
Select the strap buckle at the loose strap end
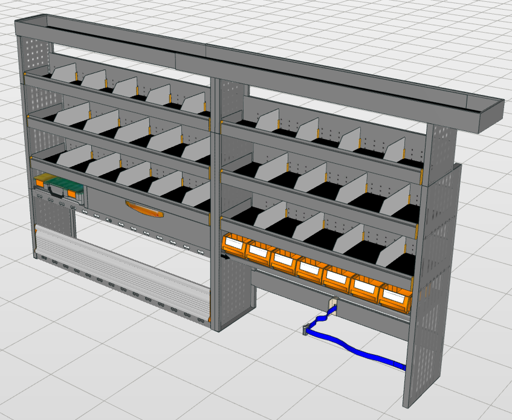click(x=306, y=329)
